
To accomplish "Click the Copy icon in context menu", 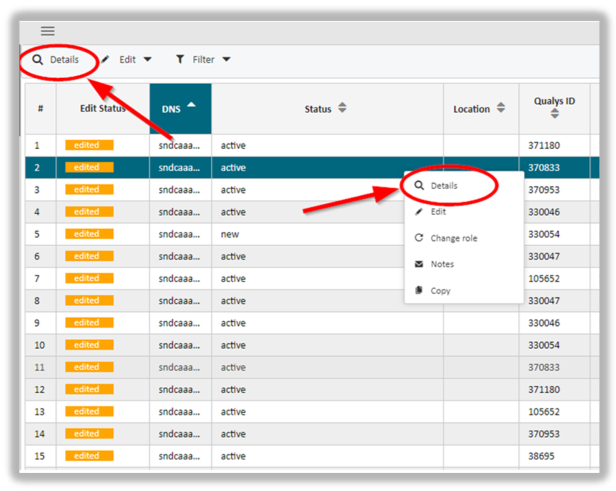I will click(419, 291).
